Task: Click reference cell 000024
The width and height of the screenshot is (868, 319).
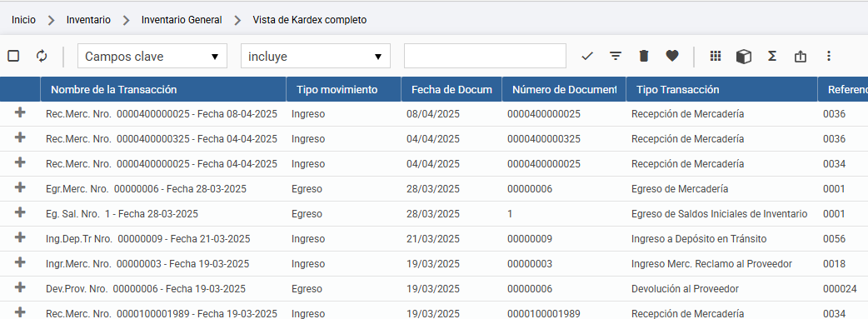Action: click(839, 288)
